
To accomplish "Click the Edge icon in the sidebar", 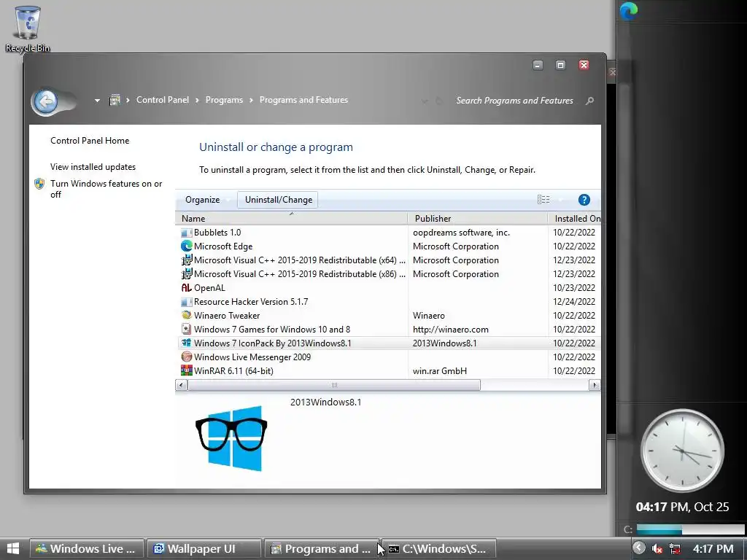I will click(x=628, y=11).
